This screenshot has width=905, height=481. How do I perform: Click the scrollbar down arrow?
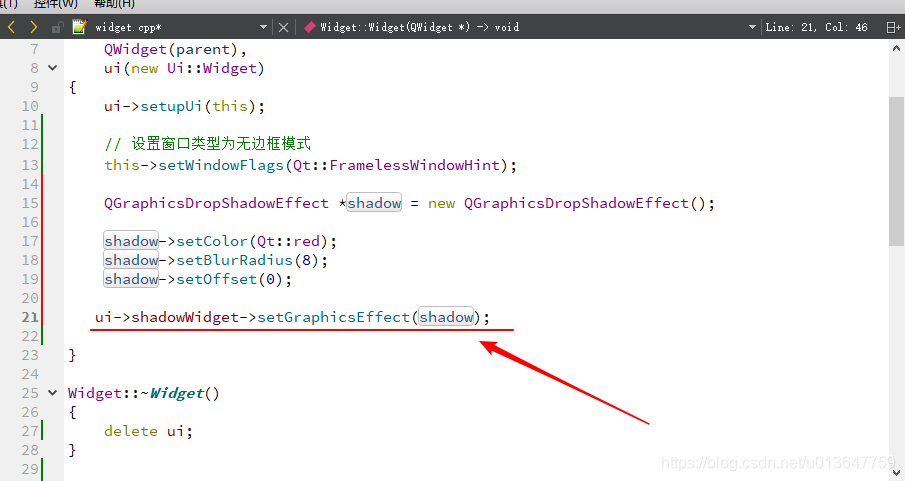896,472
